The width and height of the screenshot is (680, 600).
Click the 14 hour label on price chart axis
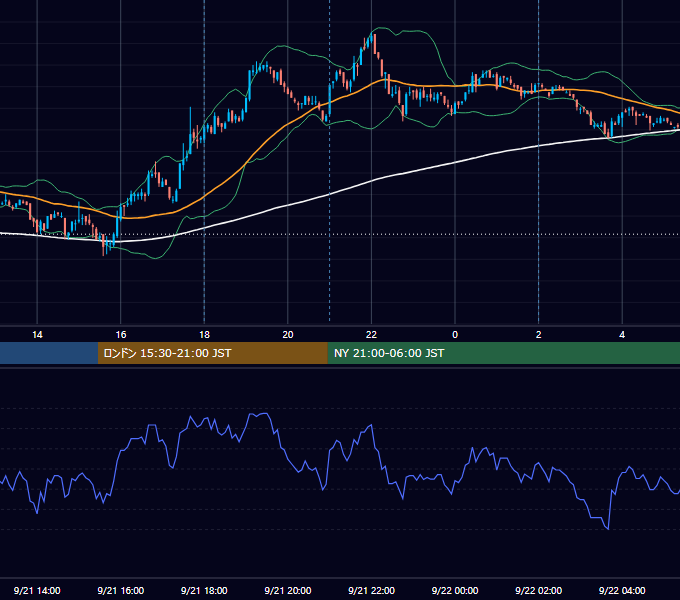point(37,335)
